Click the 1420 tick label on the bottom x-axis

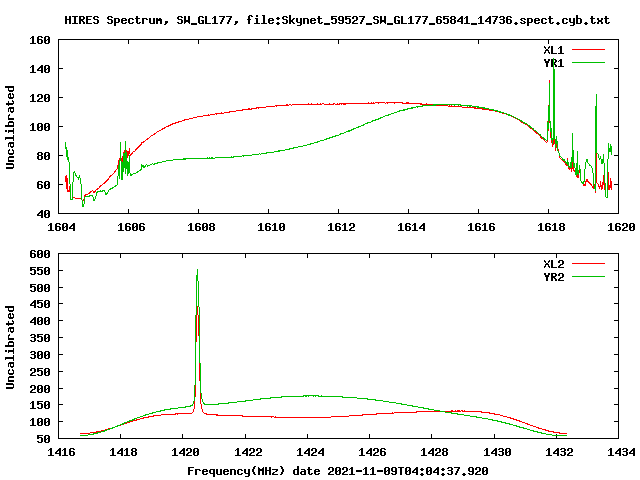click(x=185, y=452)
